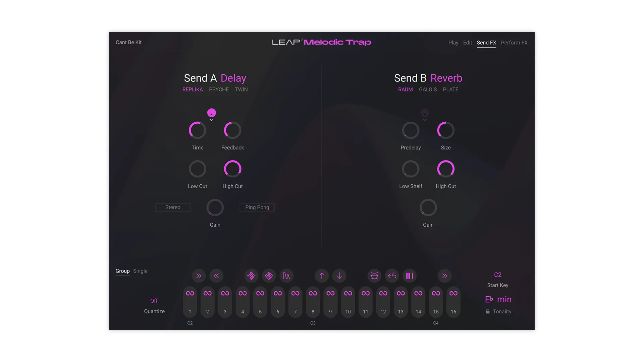This screenshot has width=644, height=362.
Task: Click the up arrow transpose icon
Action: click(322, 276)
